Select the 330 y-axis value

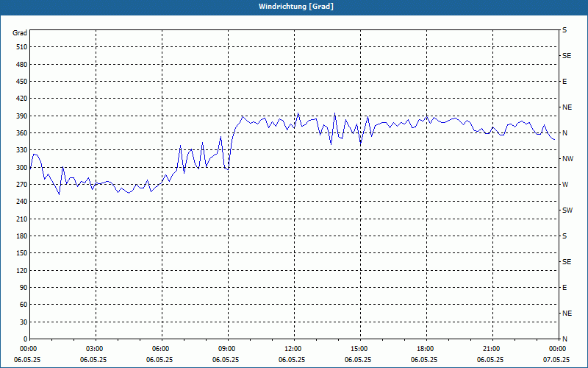pyautogui.click(x=22, y=150)
